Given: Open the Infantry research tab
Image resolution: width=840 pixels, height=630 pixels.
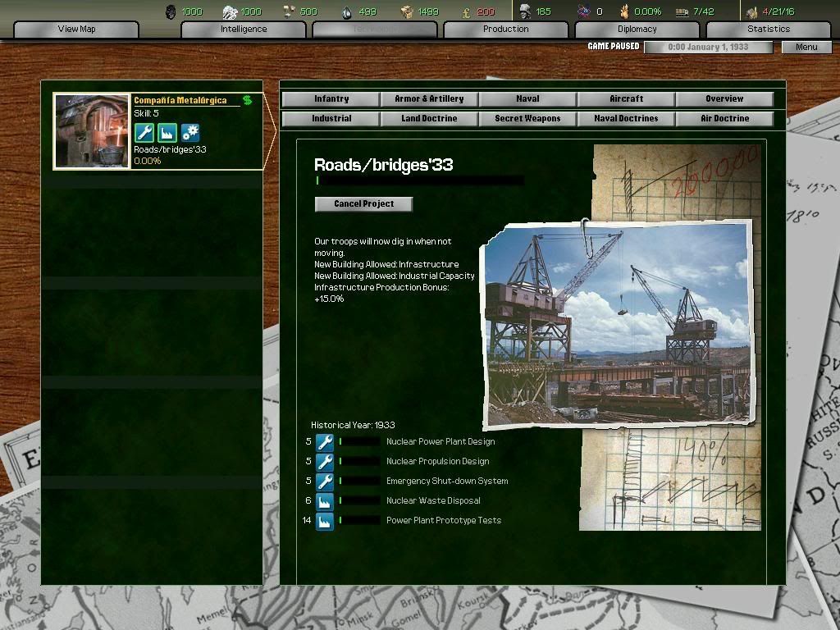Looking at the screenshot, I should pos(331,99).
